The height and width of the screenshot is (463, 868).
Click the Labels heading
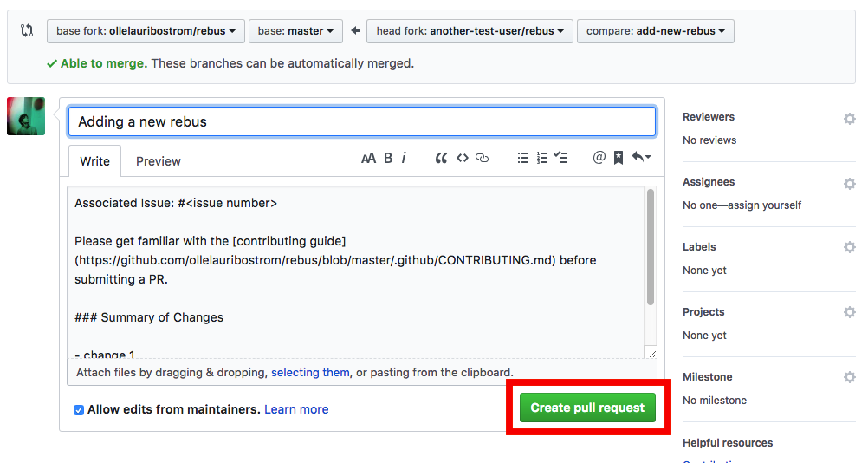click(698, 247)
